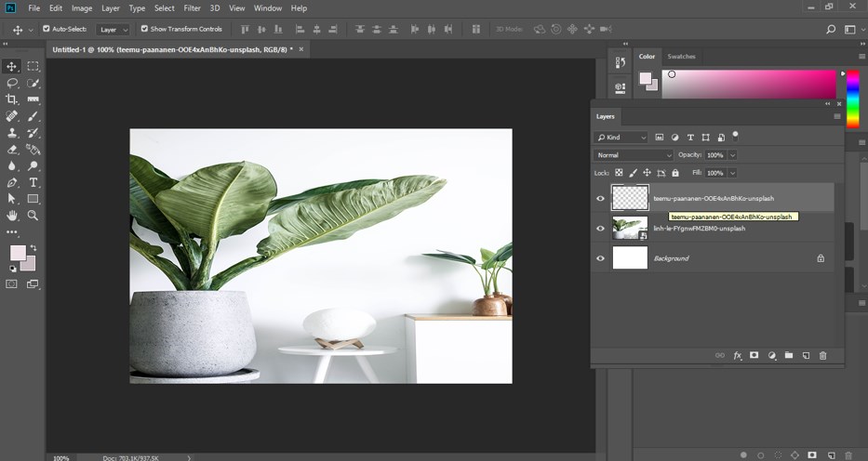Screen dimensions: 868x461
Task: Expand the layer Opacity dropdown arrow
Action: [732, 155]
